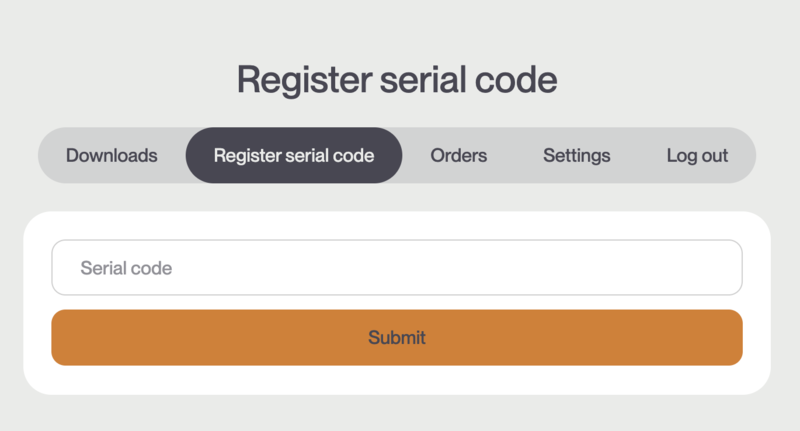Image resolution: width=800 pixels, height=431 pixels.
Task: Sign out using the Log out item
Action: (697, 156)
